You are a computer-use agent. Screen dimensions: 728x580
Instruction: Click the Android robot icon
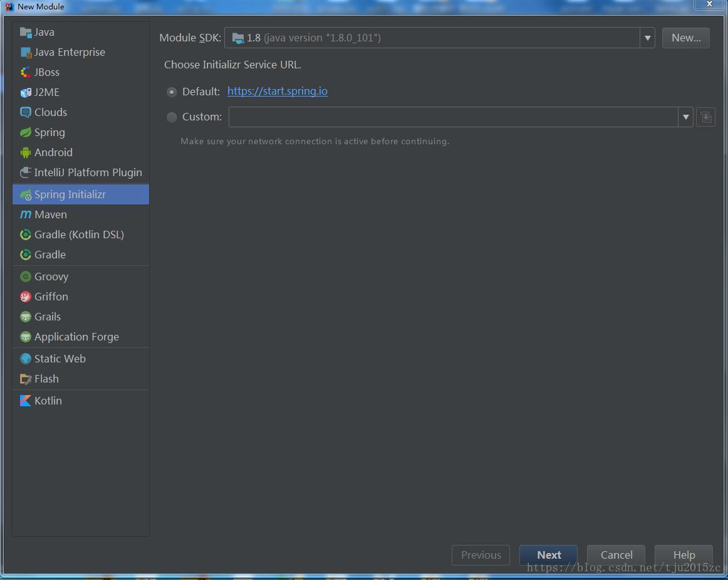coord(26,152)
